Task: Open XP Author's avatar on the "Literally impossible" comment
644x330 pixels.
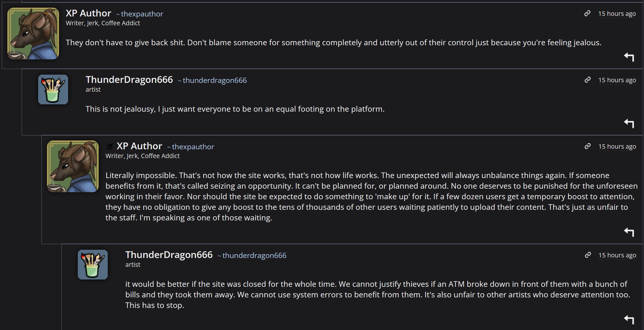Action: (73, 166)
